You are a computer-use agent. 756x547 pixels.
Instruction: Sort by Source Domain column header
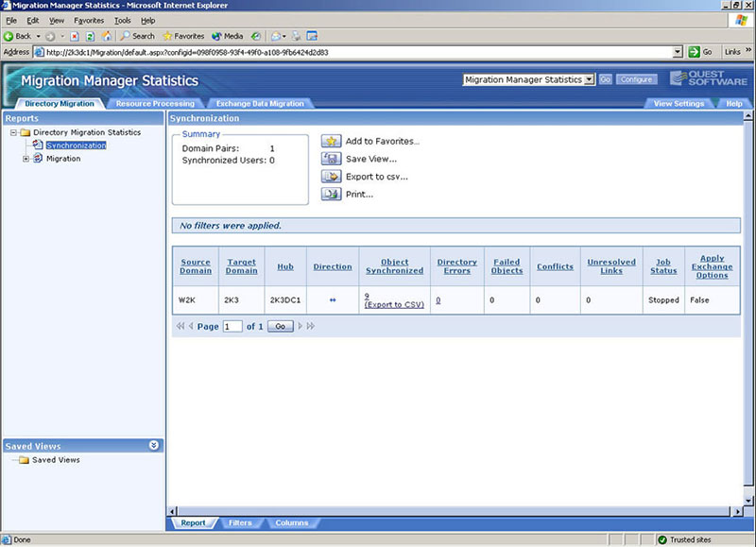tap(196, 266)
